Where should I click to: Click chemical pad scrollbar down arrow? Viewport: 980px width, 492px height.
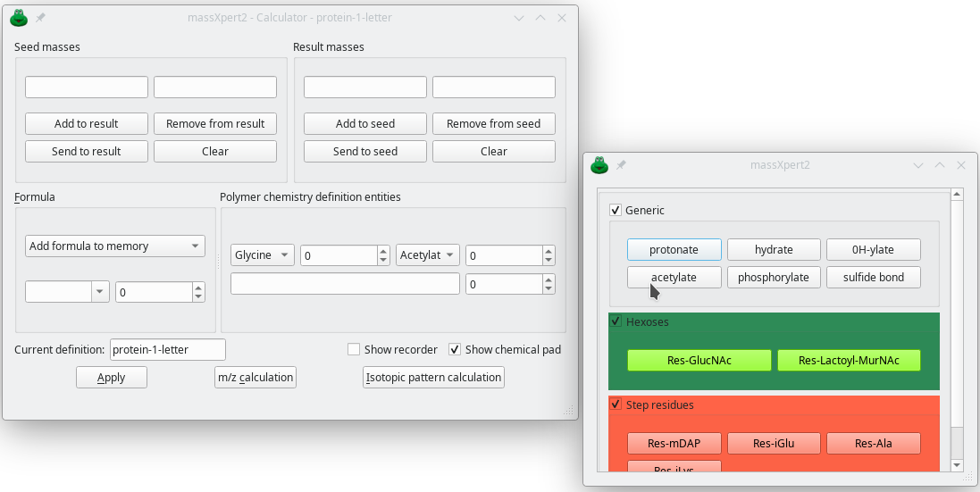(x=957, y=465)
